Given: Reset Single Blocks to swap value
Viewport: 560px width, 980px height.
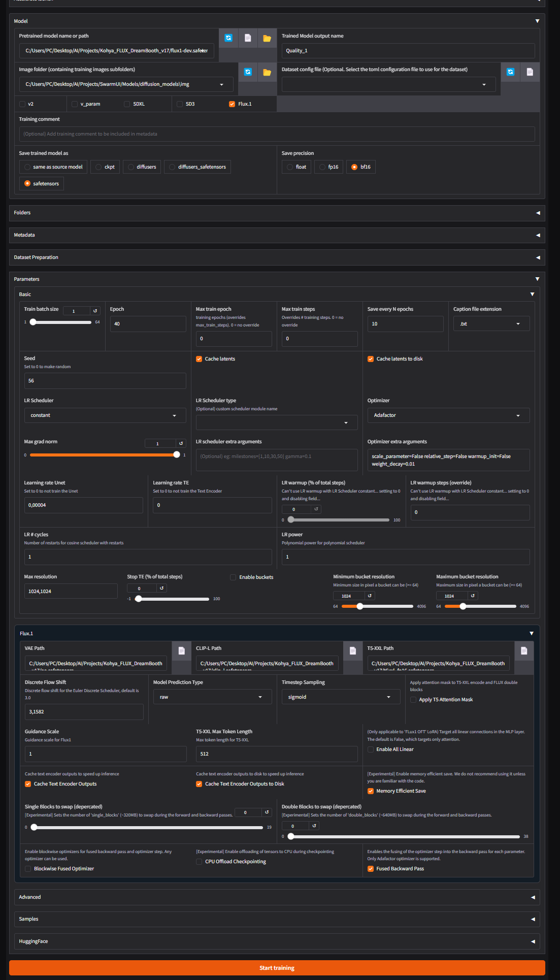Looking at the screenshot, I should pos(267,812).
